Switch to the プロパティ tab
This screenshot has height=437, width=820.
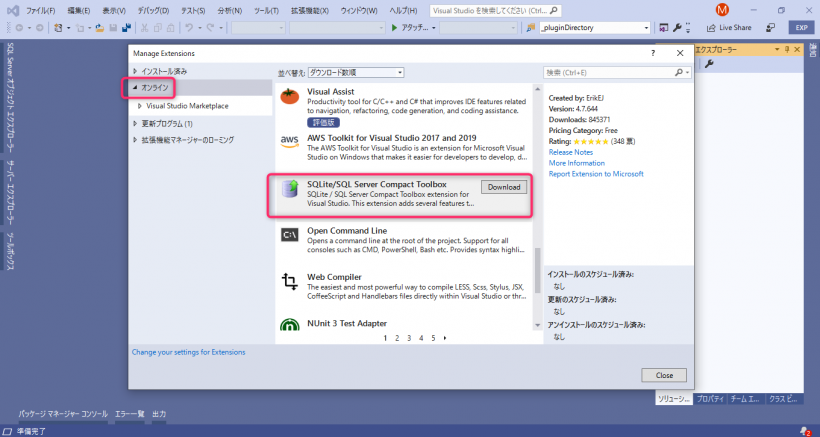(x=710, y=399)
